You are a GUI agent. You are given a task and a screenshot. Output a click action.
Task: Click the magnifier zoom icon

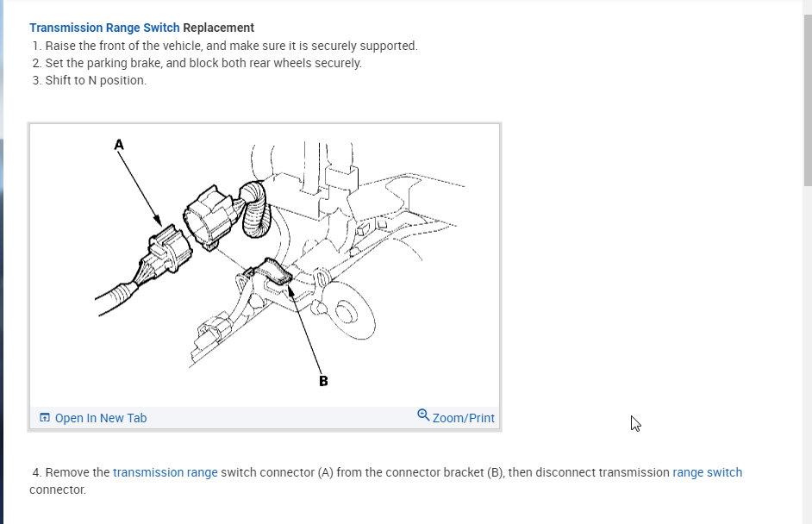pos(423,415)
